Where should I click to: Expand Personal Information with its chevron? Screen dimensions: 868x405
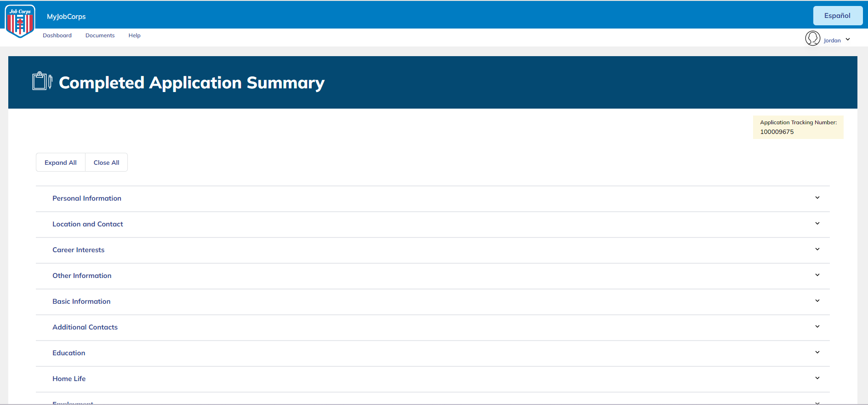point(817,198)
